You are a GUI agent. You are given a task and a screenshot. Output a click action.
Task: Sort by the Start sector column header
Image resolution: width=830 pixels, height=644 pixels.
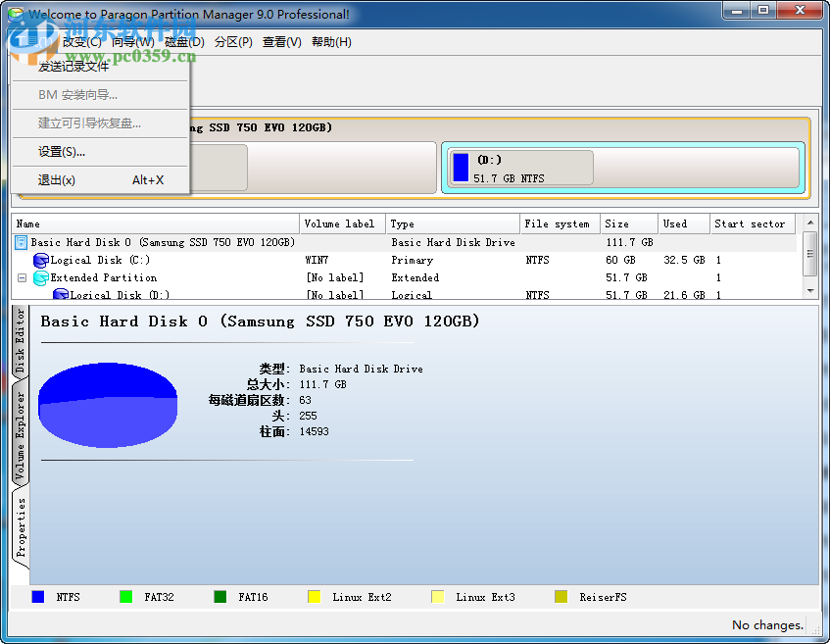[753, 224]
